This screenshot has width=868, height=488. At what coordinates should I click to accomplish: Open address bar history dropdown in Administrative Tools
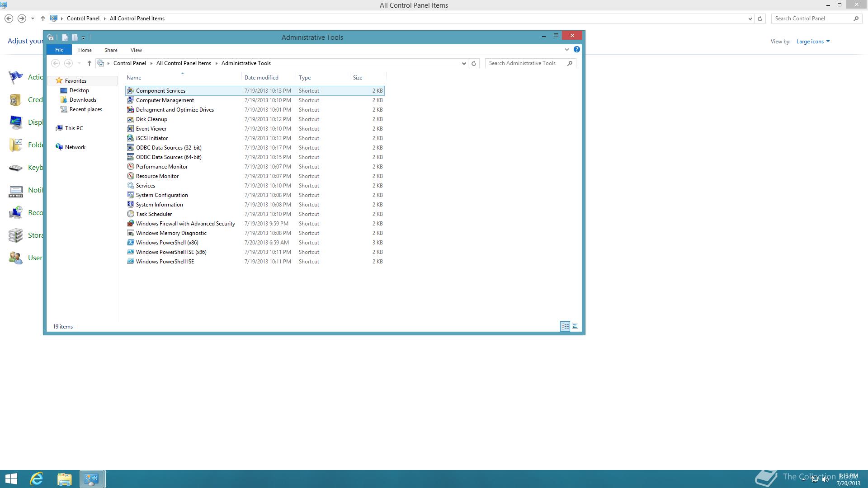click(x=464, y=64)
